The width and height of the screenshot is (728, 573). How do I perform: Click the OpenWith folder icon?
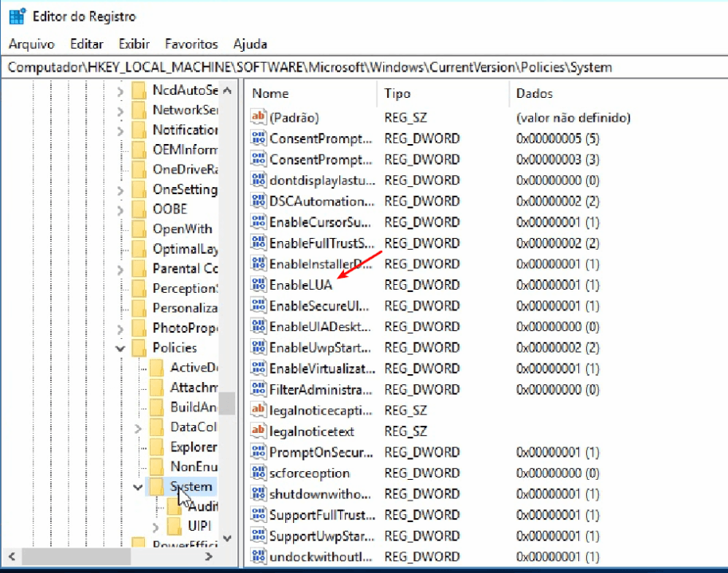pyautogui.click(x=139, y=228)
